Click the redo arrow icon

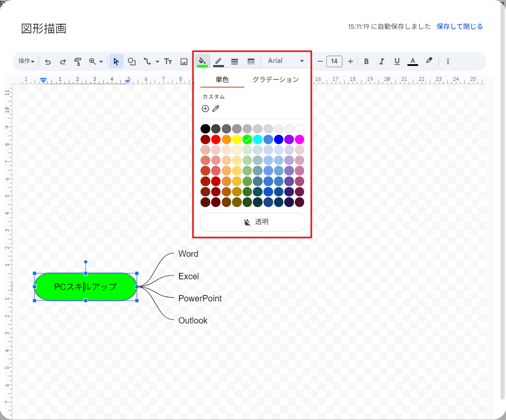pyautogui.click(x=63, y=61)
